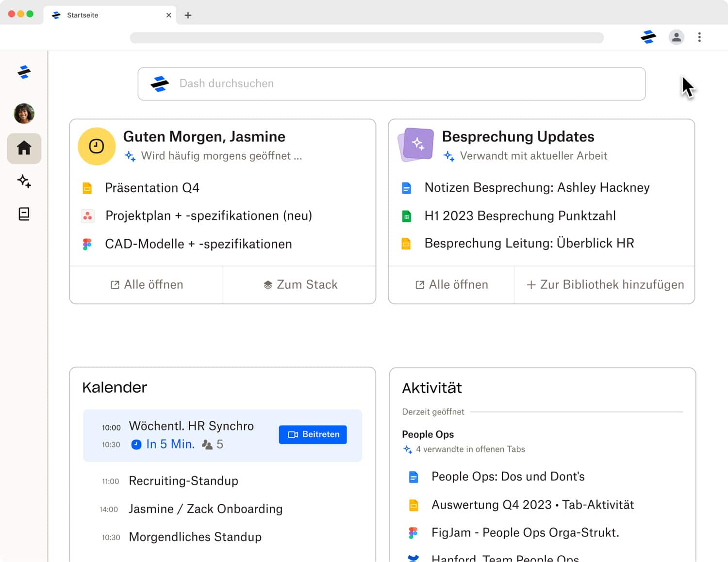Open the AI sparkle icon in sidebar

[24, 181]
